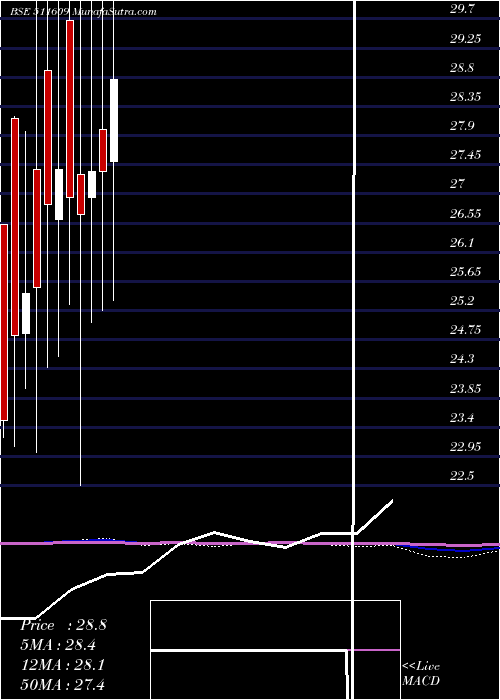Click the '24.3' price axis label
This screenshot has height=700, width=500.
click(464, 358)
